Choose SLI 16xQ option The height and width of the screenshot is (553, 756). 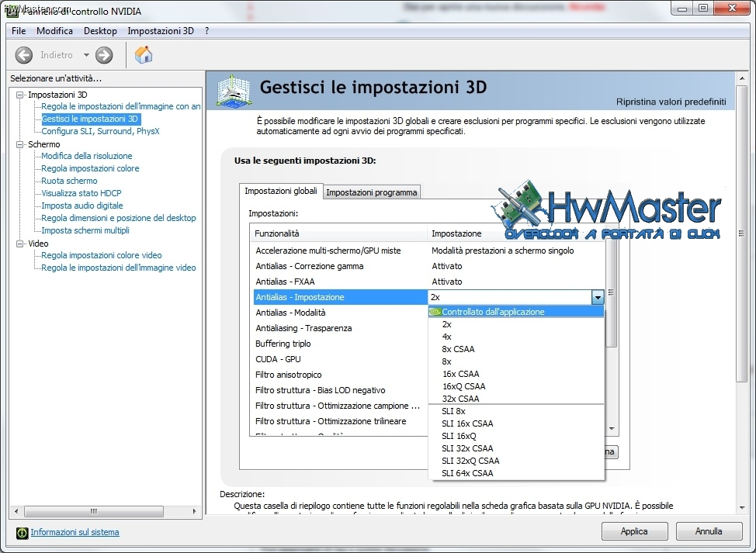[516, 436]
